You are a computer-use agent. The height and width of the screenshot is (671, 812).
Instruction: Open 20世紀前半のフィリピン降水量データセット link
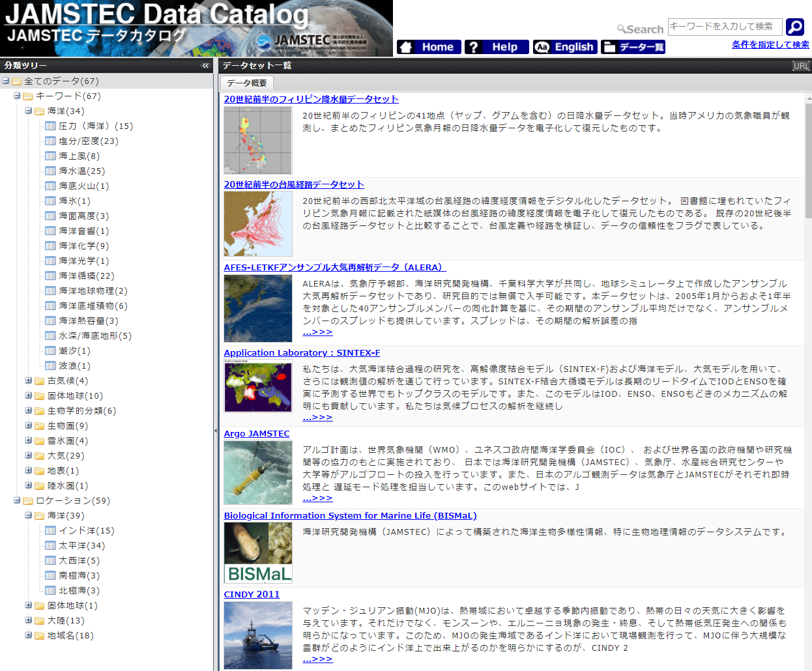pos(312,99)
